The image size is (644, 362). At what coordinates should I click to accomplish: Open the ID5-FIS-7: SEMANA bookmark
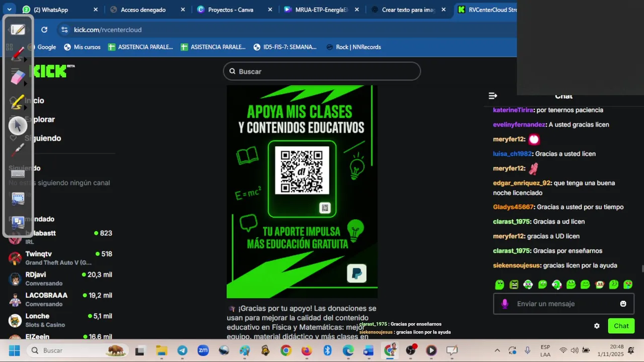coord(285,47)
